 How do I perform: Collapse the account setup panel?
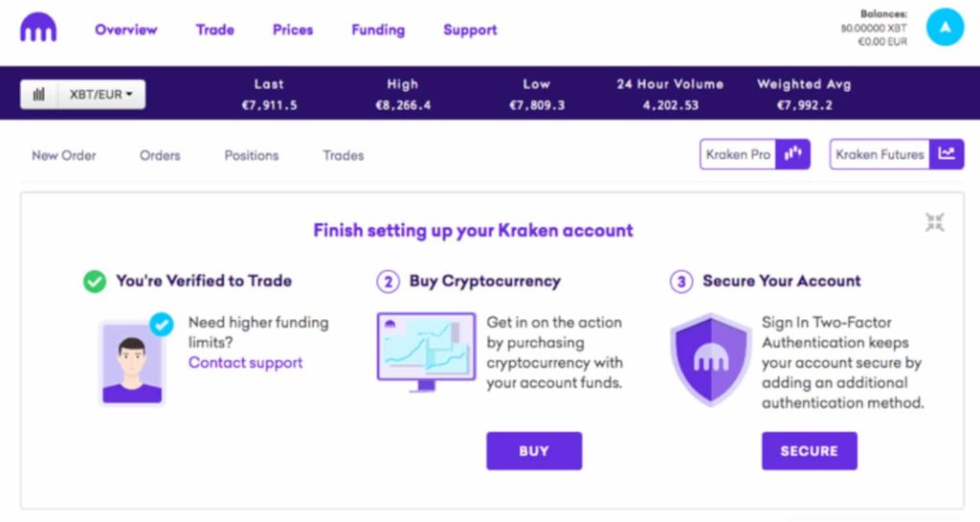click(934, 222)
